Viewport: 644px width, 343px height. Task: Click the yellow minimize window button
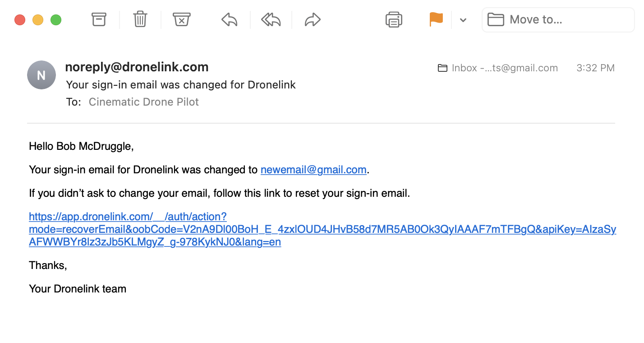tap(38, 20)
